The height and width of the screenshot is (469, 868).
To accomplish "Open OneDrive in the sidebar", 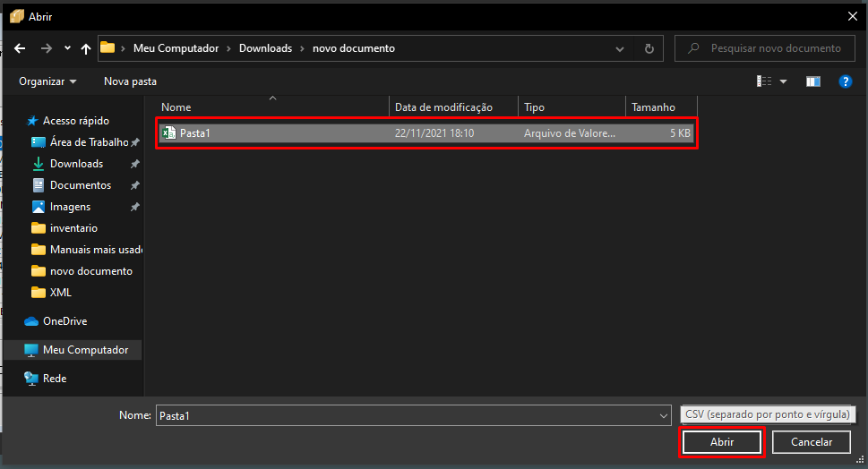I will tap(64, 321).
